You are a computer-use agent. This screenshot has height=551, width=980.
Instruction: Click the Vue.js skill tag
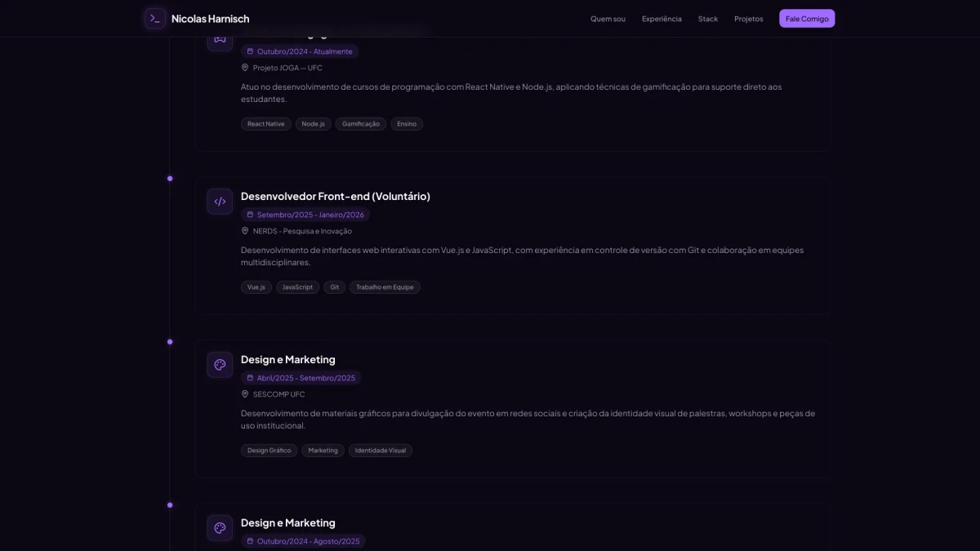(256, 287)
